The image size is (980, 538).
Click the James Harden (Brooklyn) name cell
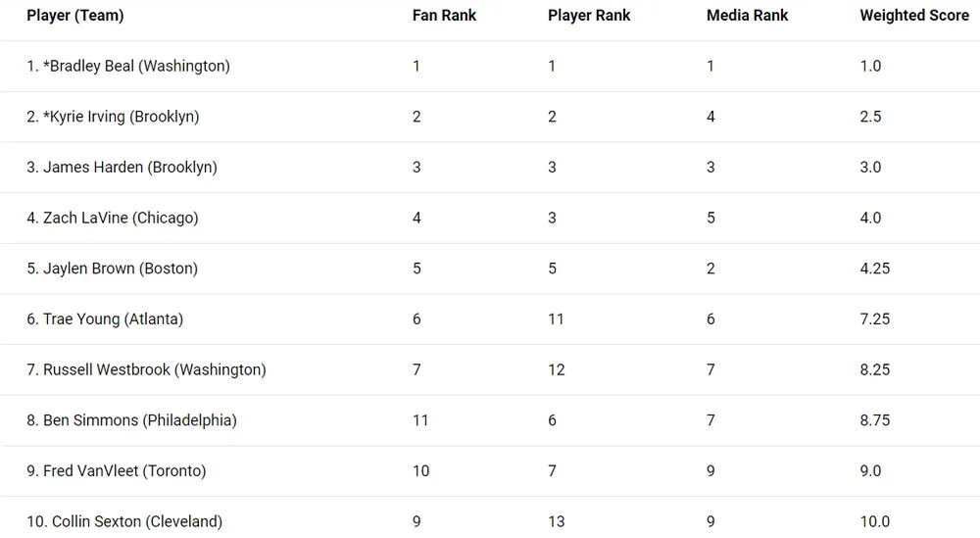coord(122,168)
